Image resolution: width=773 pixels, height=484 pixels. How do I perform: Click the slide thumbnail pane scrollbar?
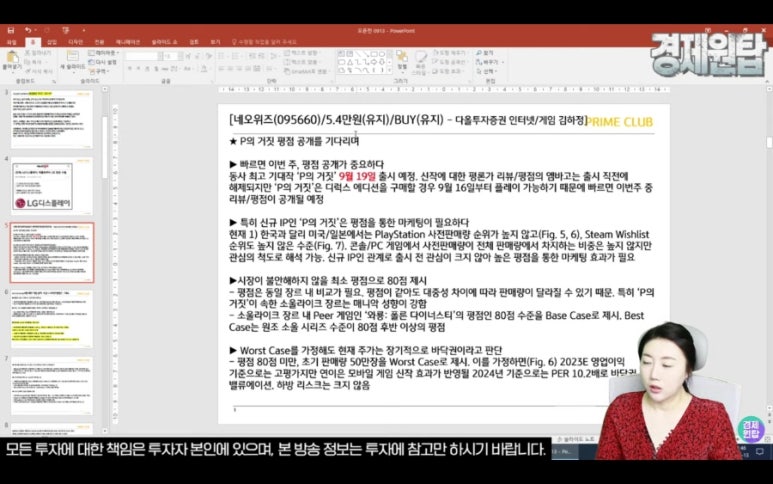click(x=105, y=148)
